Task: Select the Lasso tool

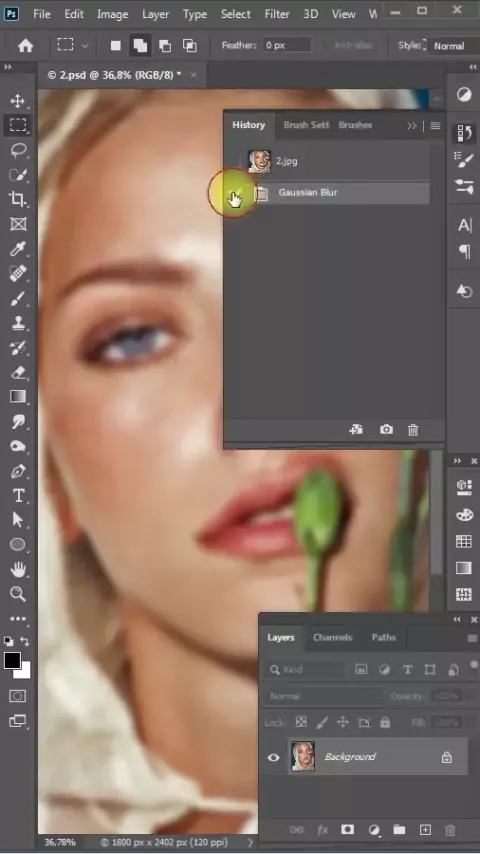Action: pyautogui.click(x=17, y=150)
